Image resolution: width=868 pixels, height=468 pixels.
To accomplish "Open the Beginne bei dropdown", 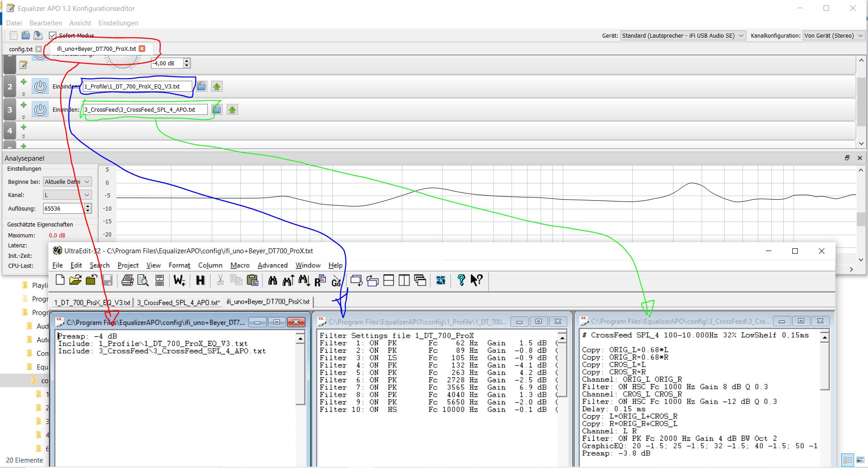I will (68, 182).
